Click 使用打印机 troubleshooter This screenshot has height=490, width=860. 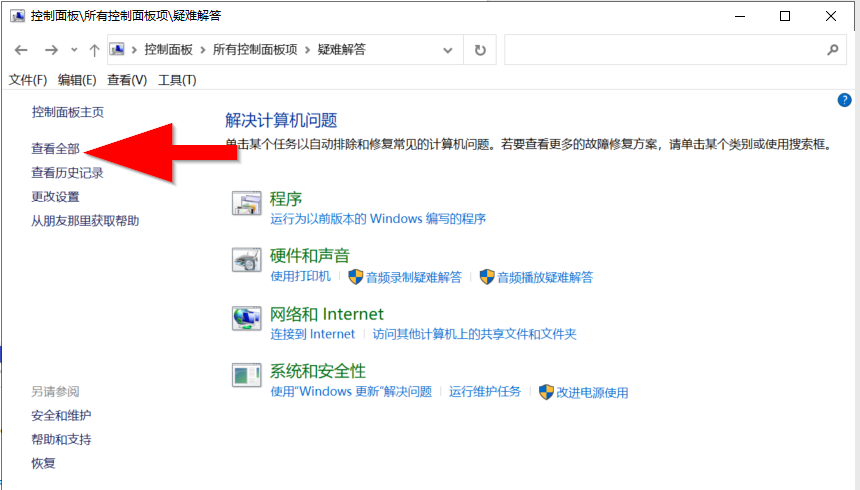[301, 276]
